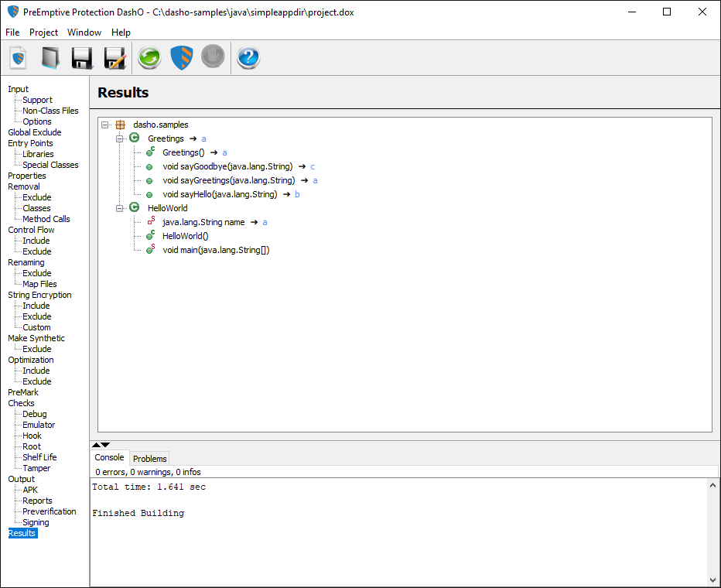Collapse the dasho.samples package node
The width and height of the screenshot is (721, 588).
pyautogui.click(x=105, y=125)
